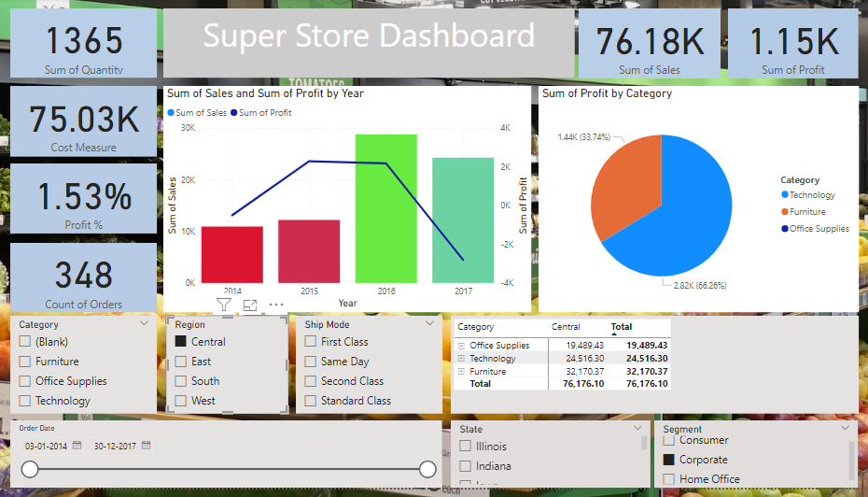Open the start date calendar picker icon
Viewport: 868px width, 497px height.
click(77, 445)
